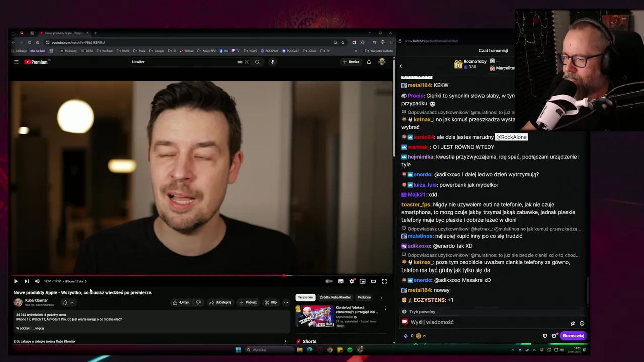Open Wszystkie zakładki folder
This screenshot has width=644, height=362.
(x=379, y=51)
